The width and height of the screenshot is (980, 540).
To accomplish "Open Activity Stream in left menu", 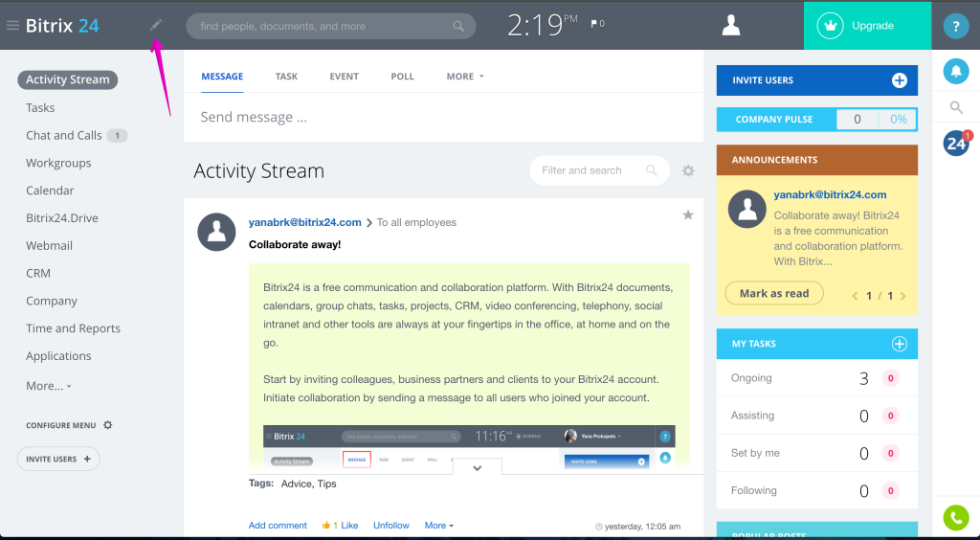I will pos(68,79).
